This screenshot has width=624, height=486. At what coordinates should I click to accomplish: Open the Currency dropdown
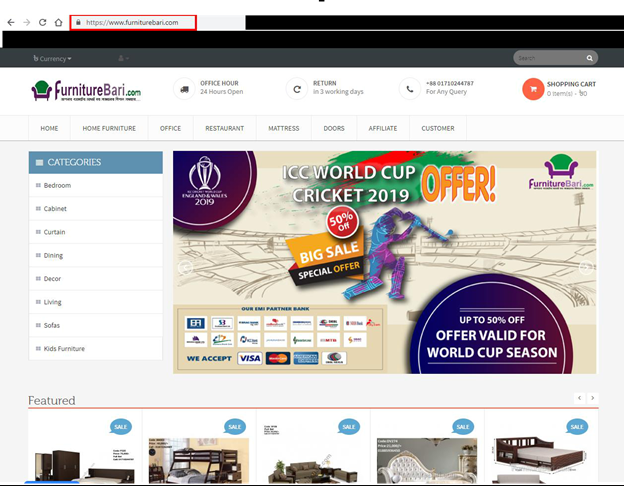(x=52, y=59)
